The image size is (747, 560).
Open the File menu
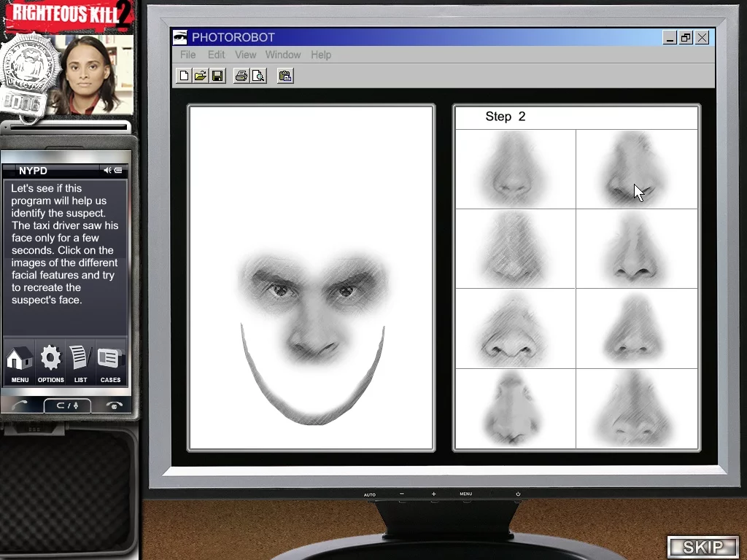coord(187,55)
